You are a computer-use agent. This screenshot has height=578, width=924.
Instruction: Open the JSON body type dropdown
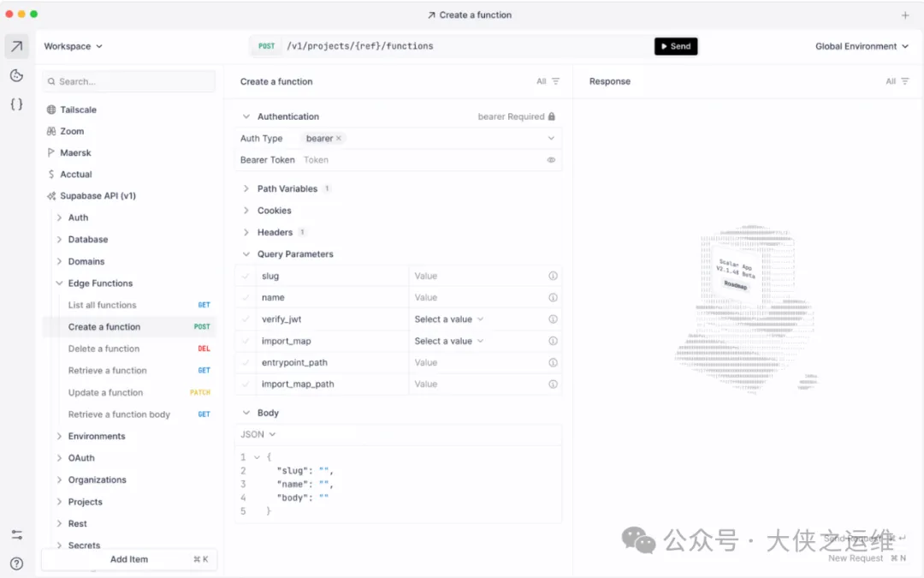pos(258,435)
